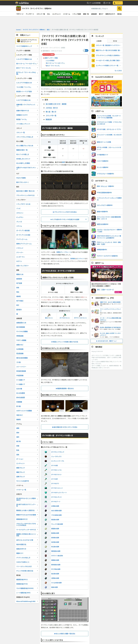Open TOPページ in the top navigation

click(x=20, y=14)
